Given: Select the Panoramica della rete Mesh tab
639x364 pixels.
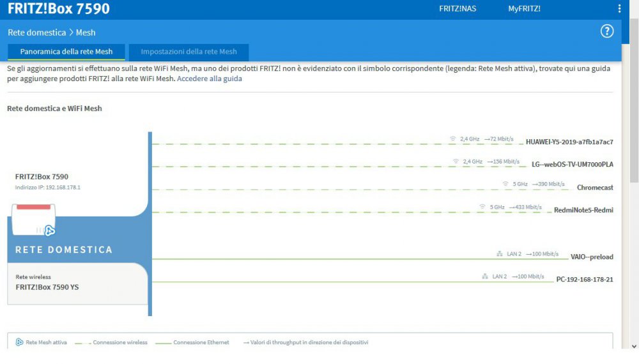Looking at the screenshot, I should point(66,52).
